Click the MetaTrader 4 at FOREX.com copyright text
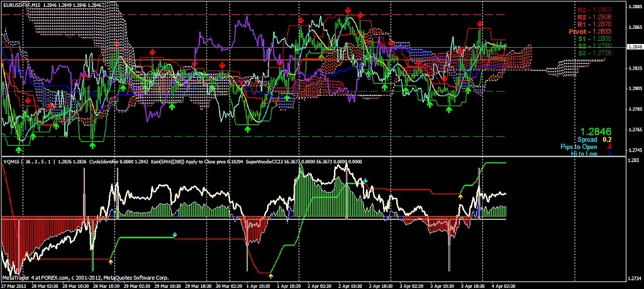The height and width of the screenshot is (289, 644). (86, 278)
